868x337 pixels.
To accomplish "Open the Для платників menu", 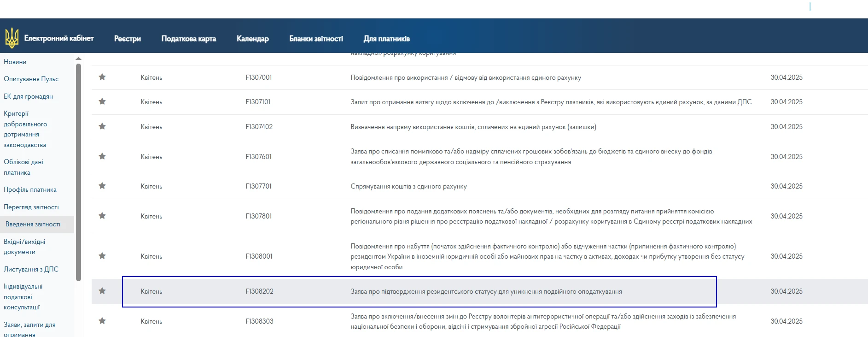I will (x=387, y=39).
